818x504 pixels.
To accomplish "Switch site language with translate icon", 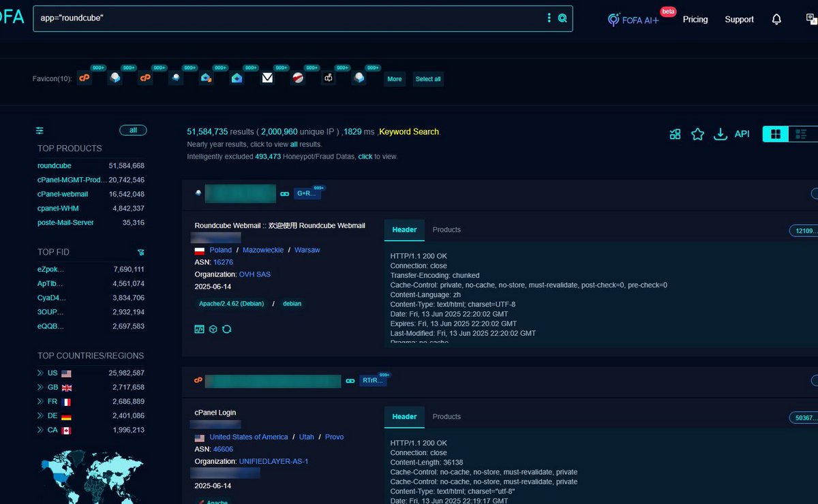I will 811,19.
